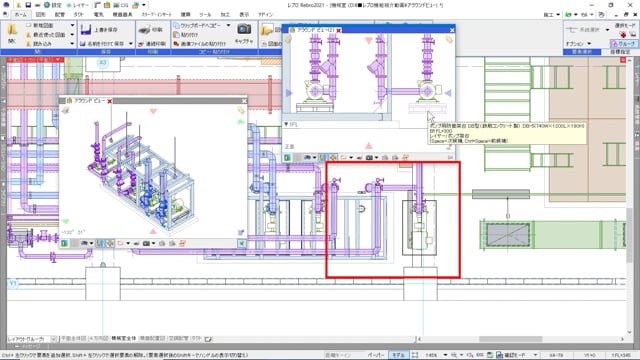Switch to the 電気 electrical ribbon tab
The image size is (640, 360).
[99, 15]
